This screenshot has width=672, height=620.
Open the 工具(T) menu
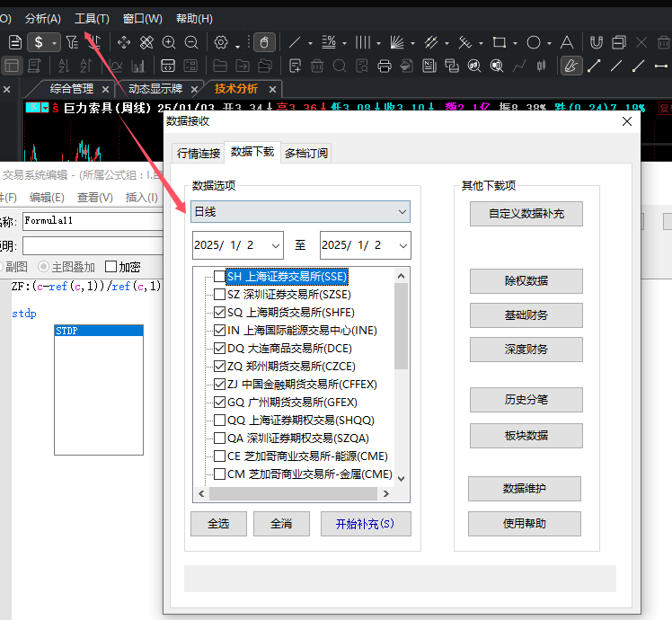93,19
